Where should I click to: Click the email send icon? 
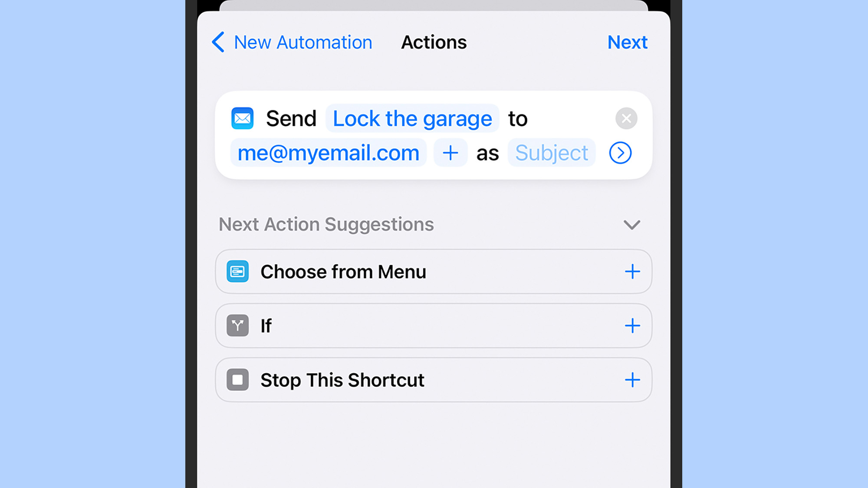click(242, 118)
